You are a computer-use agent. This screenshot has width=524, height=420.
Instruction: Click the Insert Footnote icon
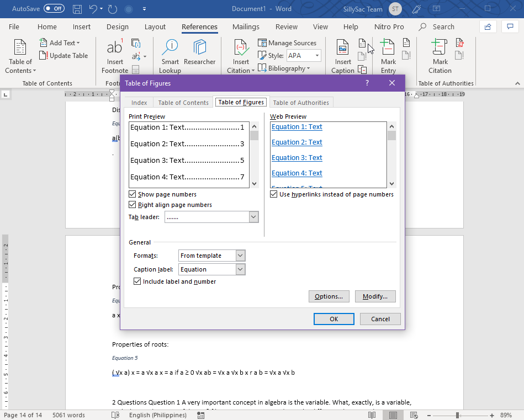[x=115, y=49]
